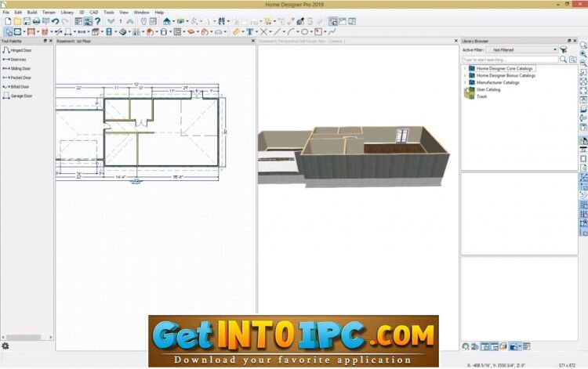The image size is (588, 369).
Task: Select Pocket Door in Tool Palette
Action: [17, 78]
